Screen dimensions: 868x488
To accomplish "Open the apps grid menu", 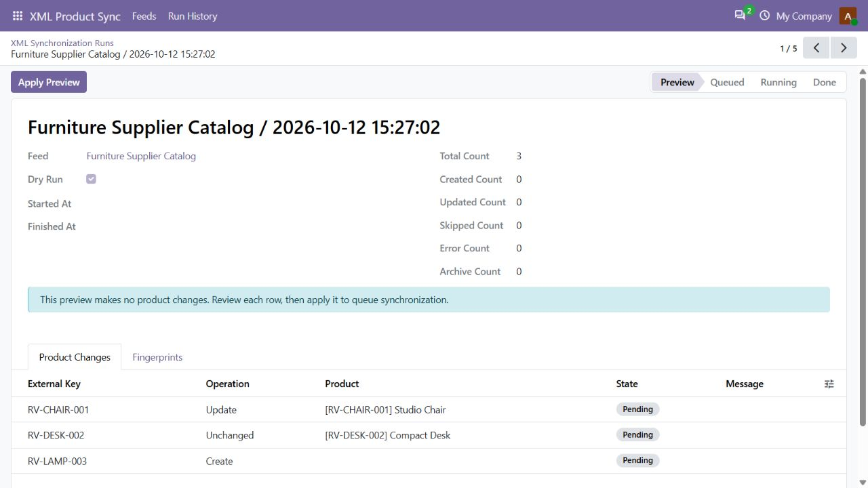I will (x=18, y=16).
